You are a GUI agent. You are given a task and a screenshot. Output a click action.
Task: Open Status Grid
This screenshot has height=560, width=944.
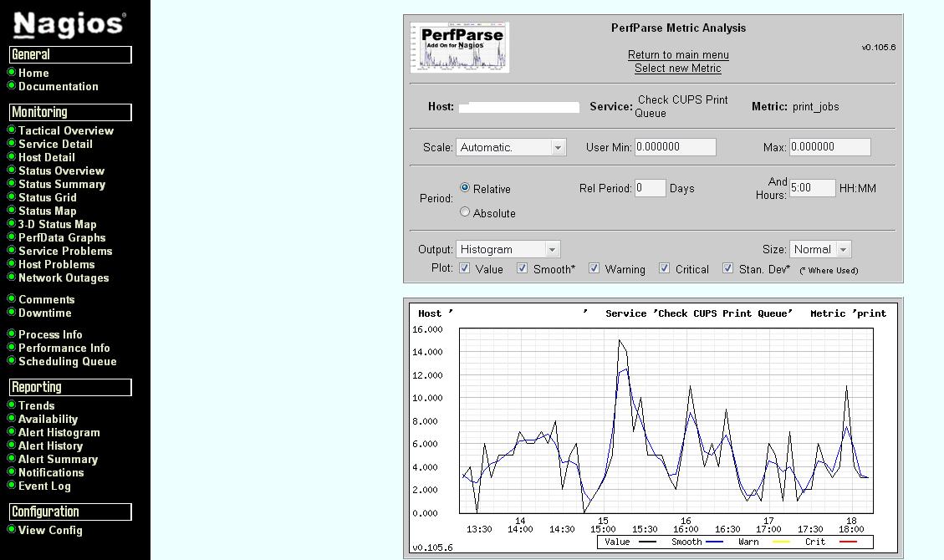coord(48,197)
